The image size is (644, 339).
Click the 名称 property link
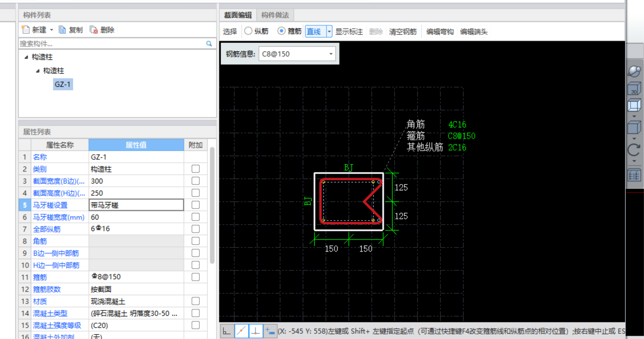click(40, 157)
